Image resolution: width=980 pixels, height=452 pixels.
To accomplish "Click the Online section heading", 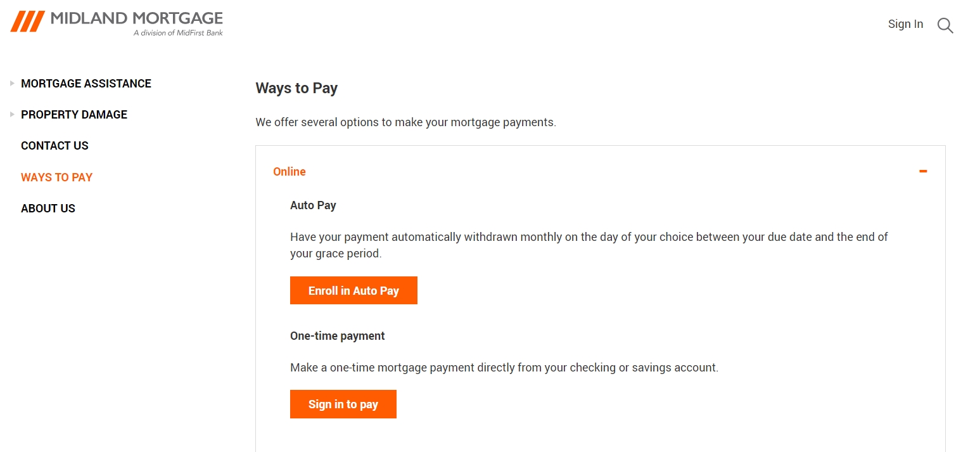I will coord(289,171).
